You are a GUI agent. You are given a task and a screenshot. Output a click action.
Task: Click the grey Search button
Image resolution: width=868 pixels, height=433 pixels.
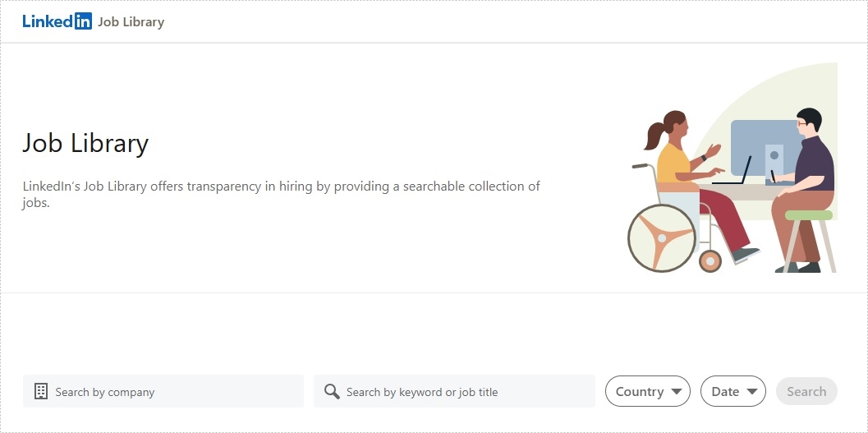coord(806,391)
